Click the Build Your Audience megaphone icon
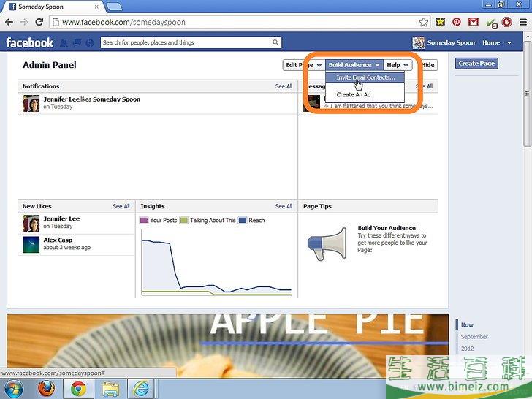 click(327, 244)
